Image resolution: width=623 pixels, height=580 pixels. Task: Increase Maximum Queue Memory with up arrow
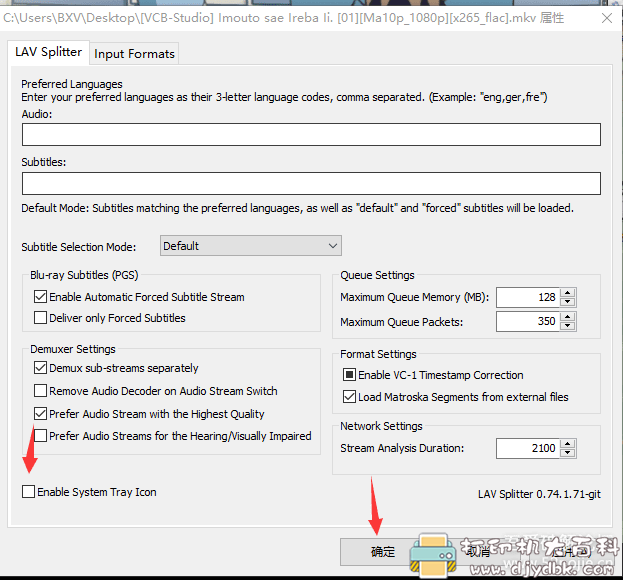(568, 293)
